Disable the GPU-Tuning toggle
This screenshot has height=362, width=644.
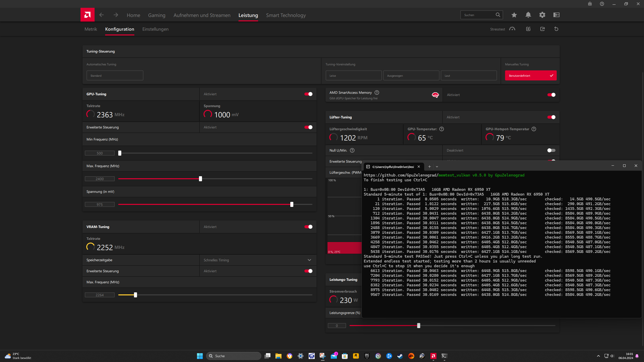point(308,94)
